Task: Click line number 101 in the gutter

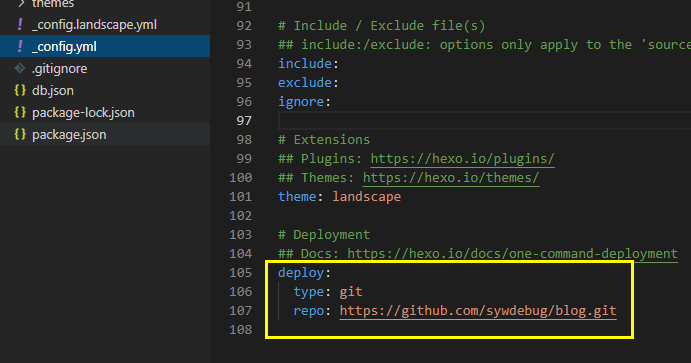Action: click(241, 196)
